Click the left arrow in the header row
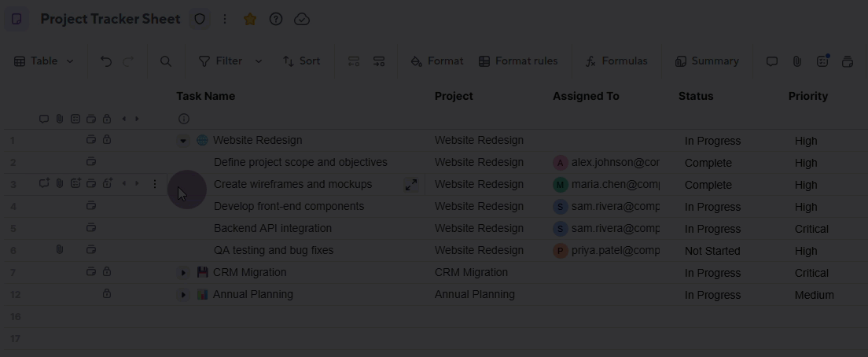 click(x=123, y=119)
